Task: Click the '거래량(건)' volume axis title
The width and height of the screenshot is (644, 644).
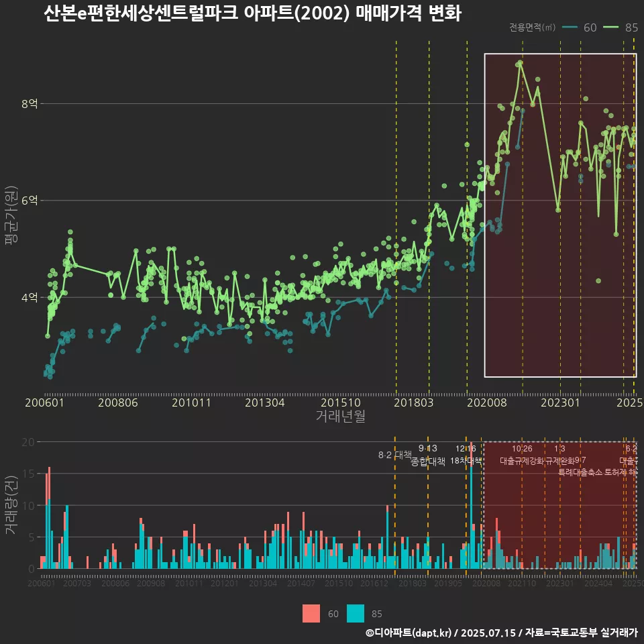Action: click(11, 506)
